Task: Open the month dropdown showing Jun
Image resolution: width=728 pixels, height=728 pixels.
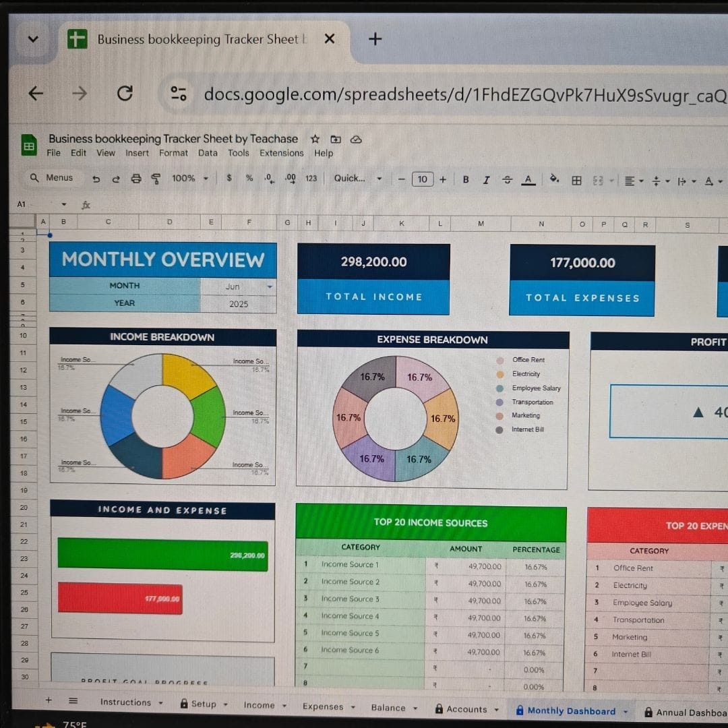Action: [270, 287]
